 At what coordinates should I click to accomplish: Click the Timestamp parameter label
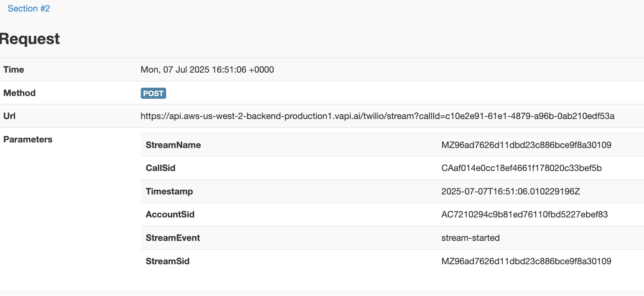169,192
